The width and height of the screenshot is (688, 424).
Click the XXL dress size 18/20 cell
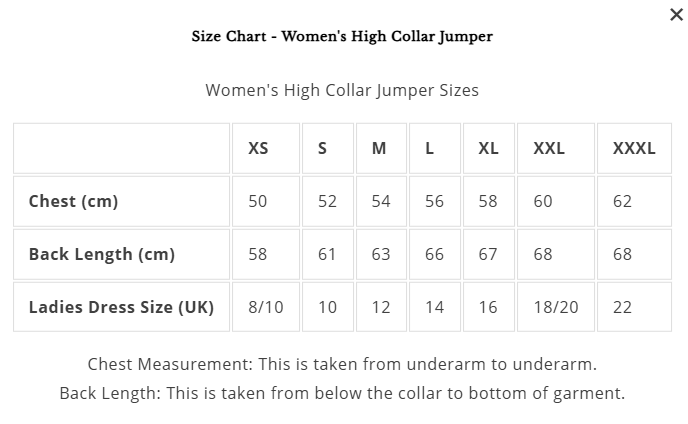(x=556, y=307)
